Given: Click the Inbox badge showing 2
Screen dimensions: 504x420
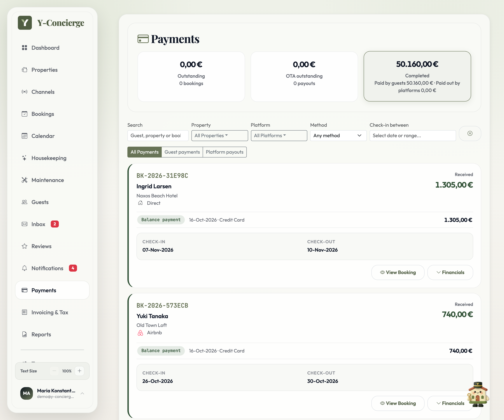Looking at the screenshot, I should coord(55,224).
